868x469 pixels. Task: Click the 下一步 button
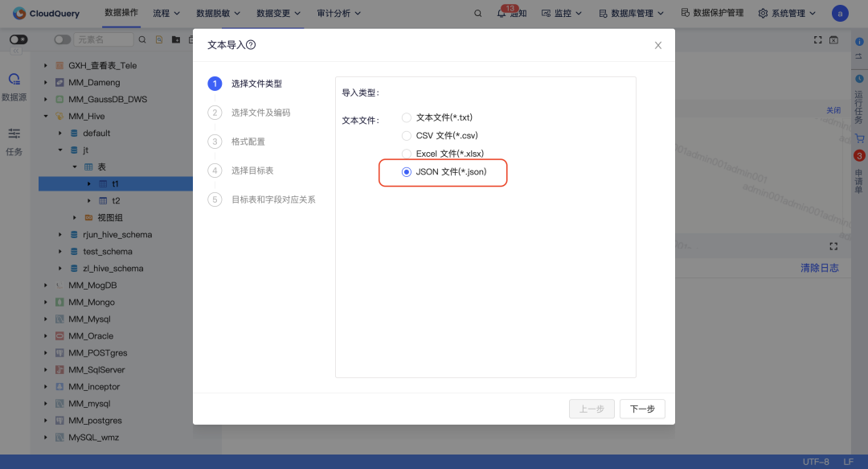pos(642,409)
